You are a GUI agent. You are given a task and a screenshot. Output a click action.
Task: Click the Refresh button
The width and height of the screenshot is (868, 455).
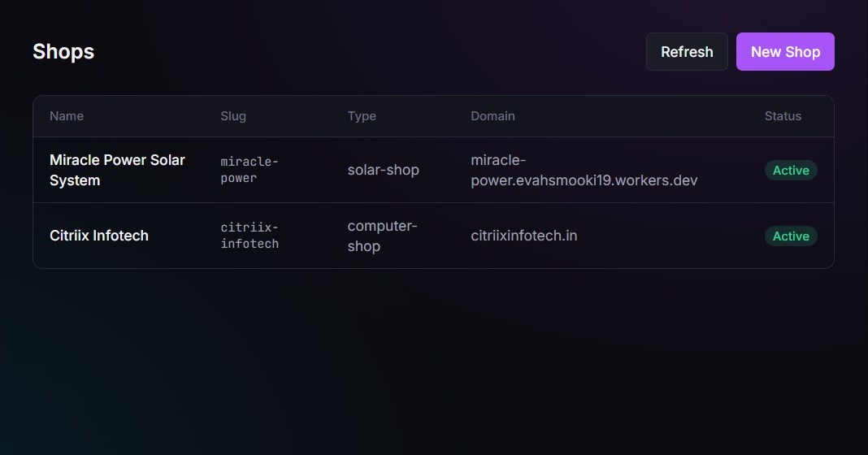[x=687, y=51]
